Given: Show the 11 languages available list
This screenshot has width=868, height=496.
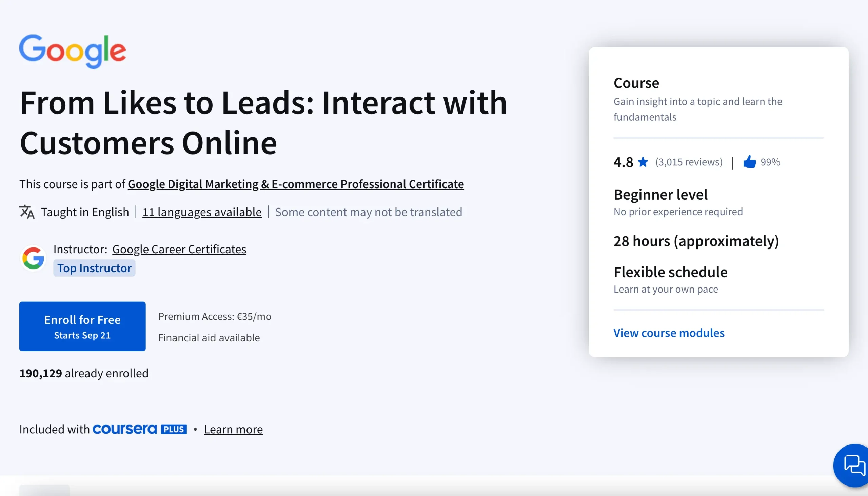Looking at the screenshot, I should point(202,212).
